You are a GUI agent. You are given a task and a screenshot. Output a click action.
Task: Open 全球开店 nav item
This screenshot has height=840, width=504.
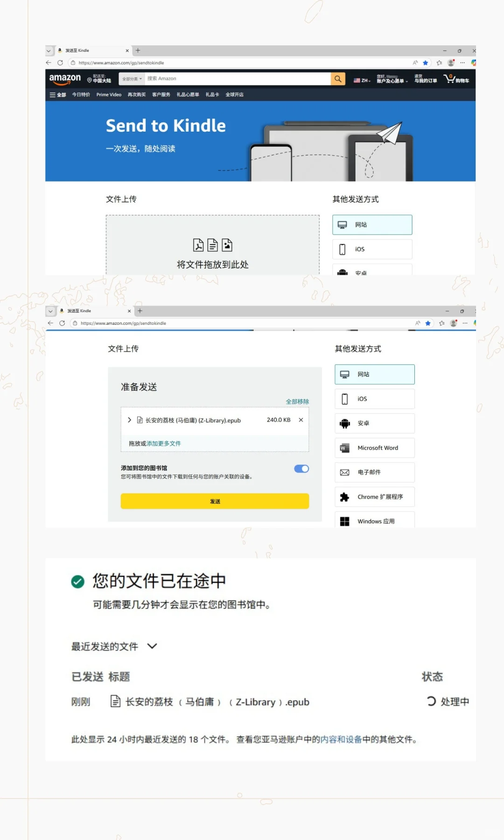tap(234, 95)
